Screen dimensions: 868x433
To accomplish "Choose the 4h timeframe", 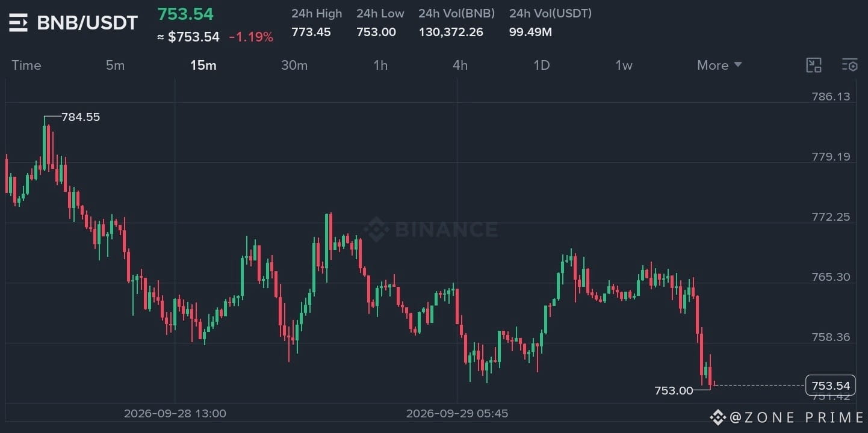I will [x=460, y=66].
